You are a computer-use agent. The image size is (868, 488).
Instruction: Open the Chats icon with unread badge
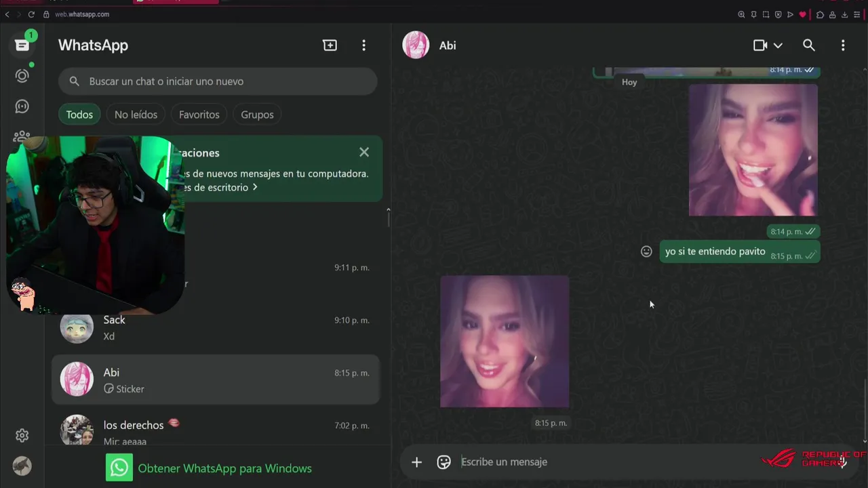22,45
